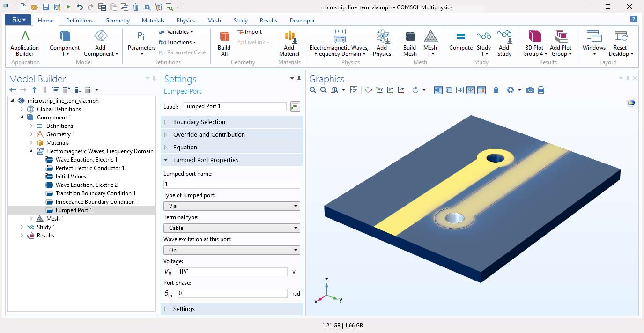Viewport: 644px width, 333px height.
Task: Toggle the show grid button in Graphics toolbar
Action: coord(460,90)
